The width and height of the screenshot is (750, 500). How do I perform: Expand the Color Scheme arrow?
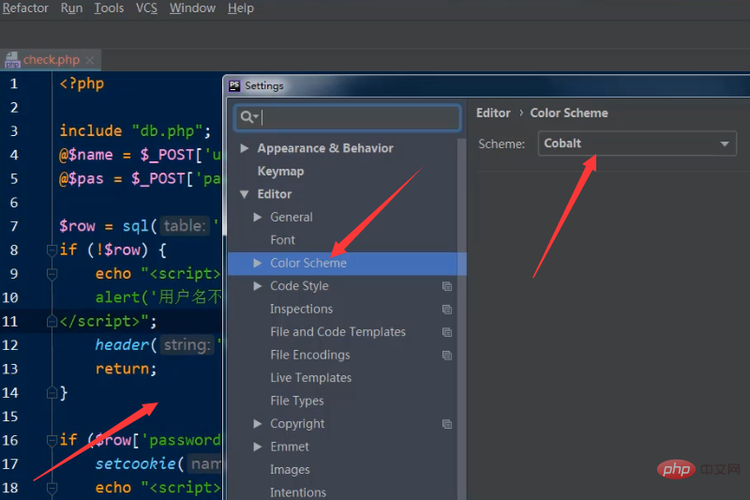[257, 263]
